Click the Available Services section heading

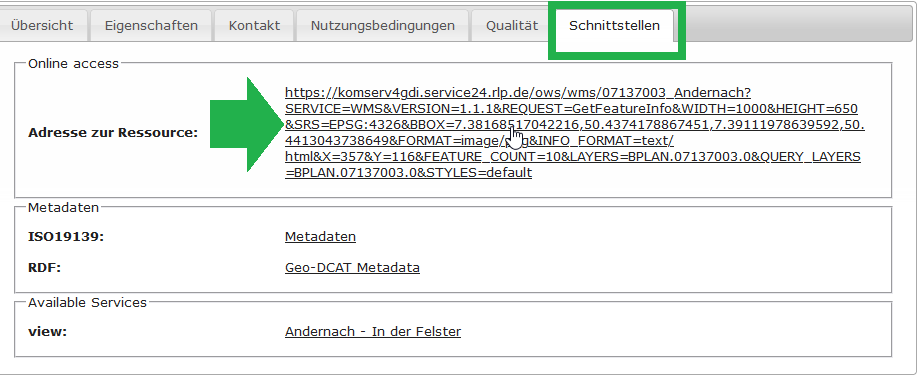tap(87, 303)
